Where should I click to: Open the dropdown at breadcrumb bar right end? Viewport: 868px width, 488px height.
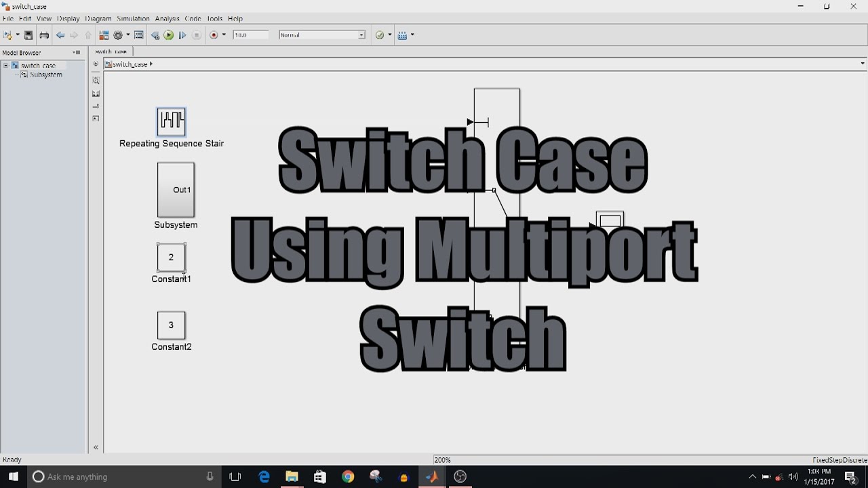coord(863,64)
